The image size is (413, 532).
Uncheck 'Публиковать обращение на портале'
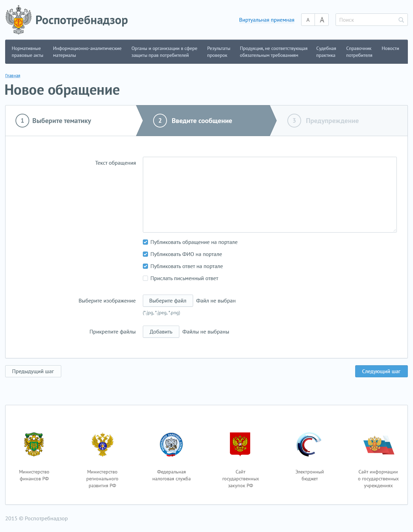point(146,242)
